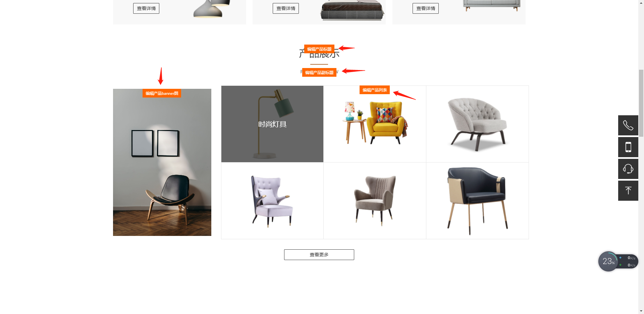
Task: Click 查看详情 button beside the sofa
Action: 426,8
